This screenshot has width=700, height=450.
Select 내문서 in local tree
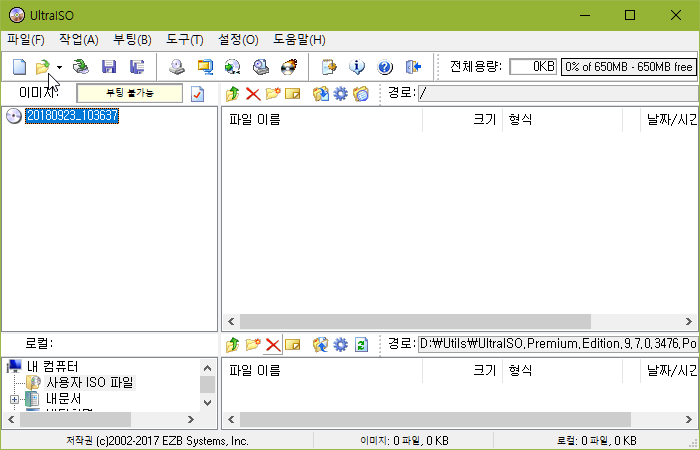(x=63, y=399)
